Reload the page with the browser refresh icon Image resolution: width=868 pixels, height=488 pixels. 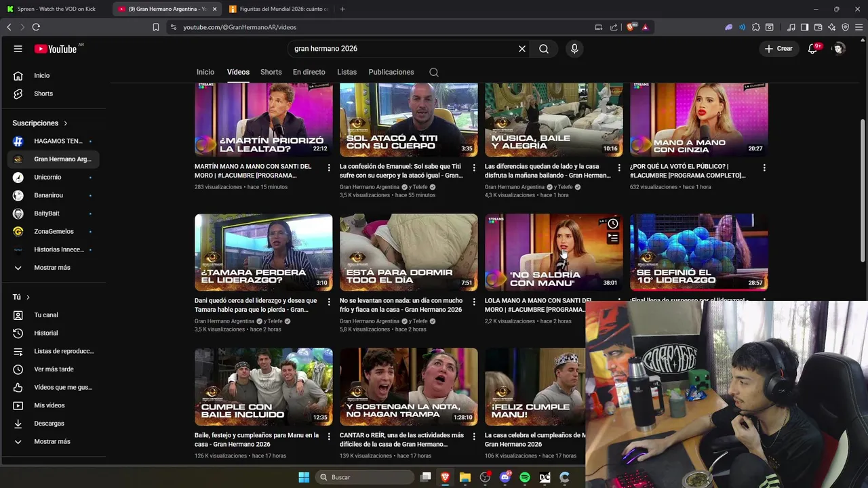(x=36, y=27)
